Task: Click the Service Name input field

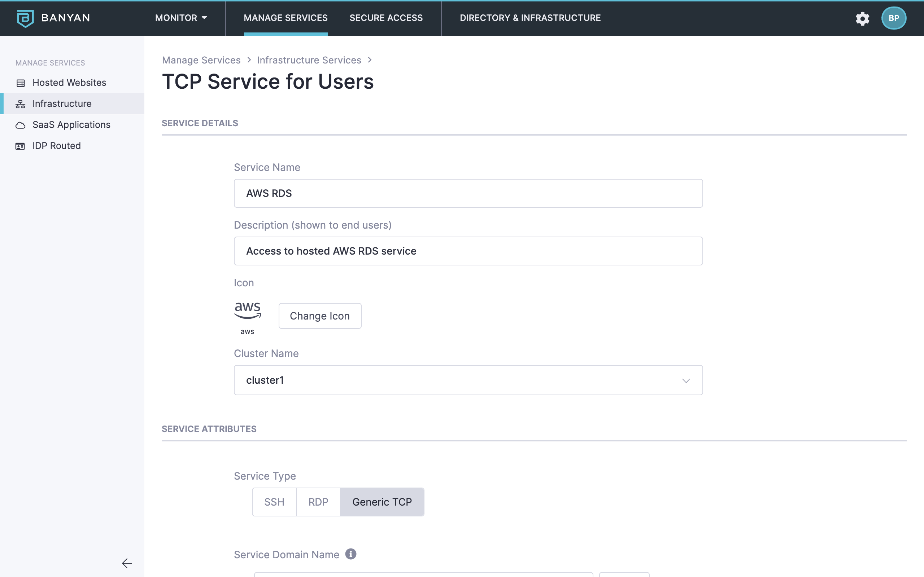Action: pyautogui.click(x=468, y=194)
